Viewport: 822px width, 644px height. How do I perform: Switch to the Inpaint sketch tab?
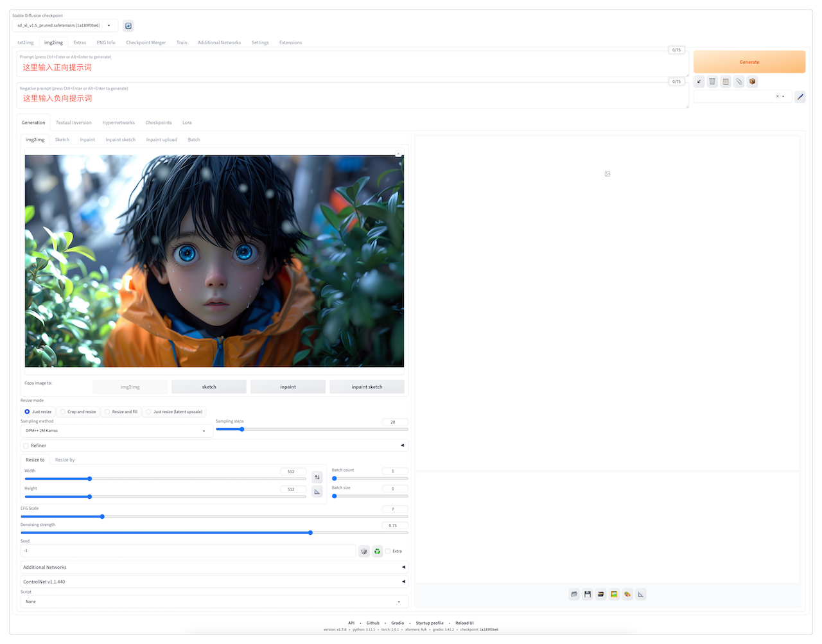click(121, 139)
